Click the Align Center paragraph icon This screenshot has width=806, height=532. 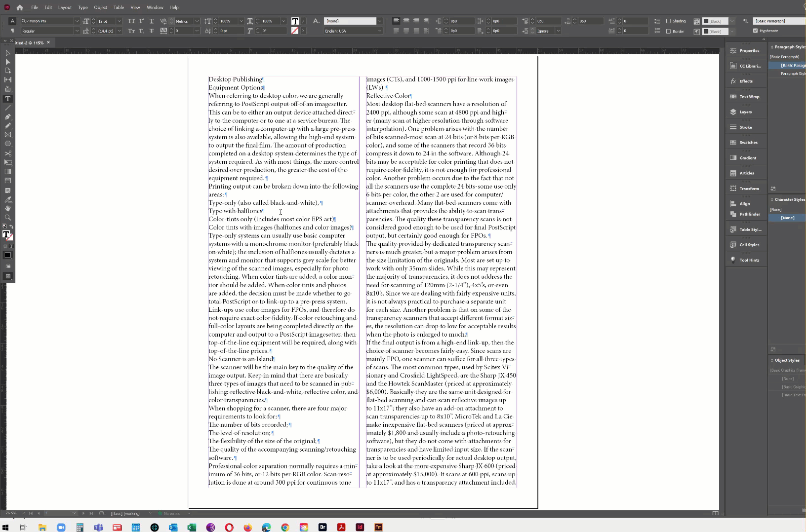pyautogui.click(x=406, y=21)
